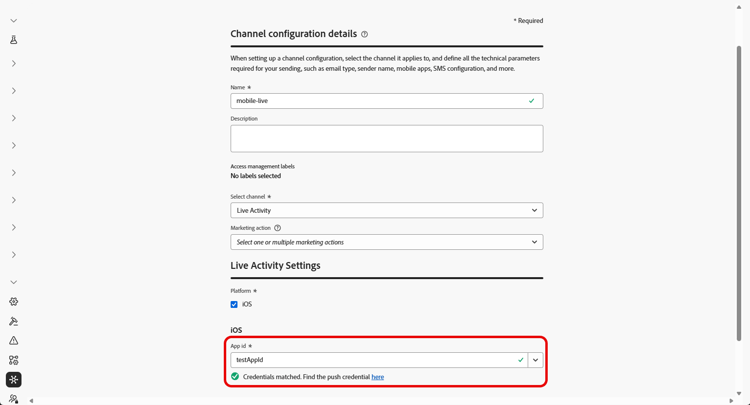The image size is (750, 405).
Task: Click the sidebar icon below the warning triangle
Action: (x=14, y=360)
